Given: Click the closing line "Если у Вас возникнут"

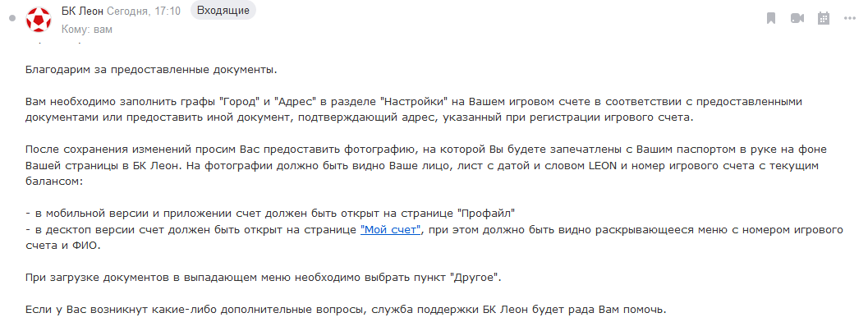Looking at the screenshot, I should [345, 311].
